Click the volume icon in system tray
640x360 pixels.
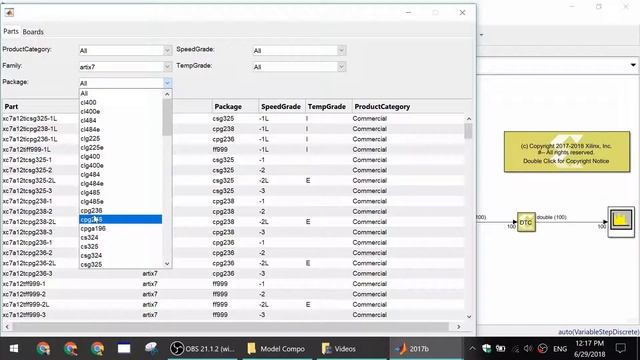click(528, 349)
